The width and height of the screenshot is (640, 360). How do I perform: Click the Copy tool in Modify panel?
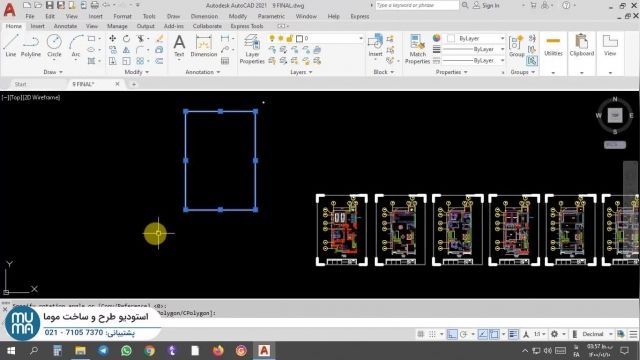(x=112, y=50)
